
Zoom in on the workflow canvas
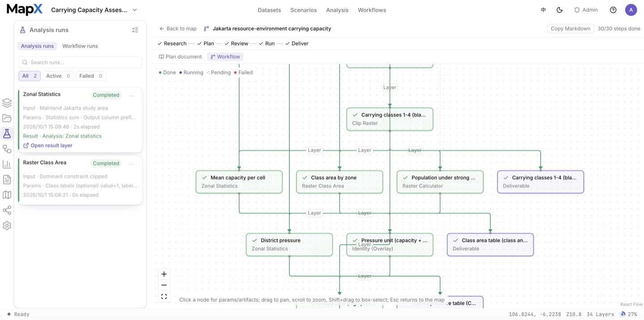point(164,274)
